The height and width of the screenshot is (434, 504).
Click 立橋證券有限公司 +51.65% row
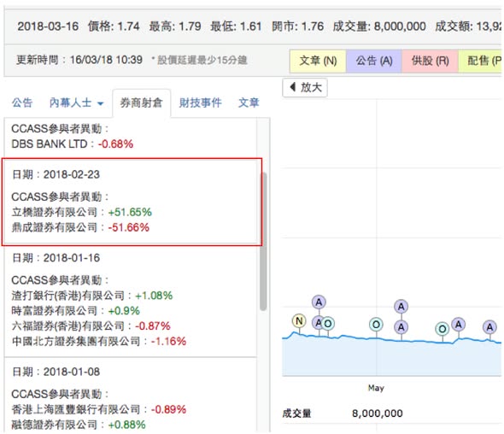pyautogui.click(x=82, y=212)
